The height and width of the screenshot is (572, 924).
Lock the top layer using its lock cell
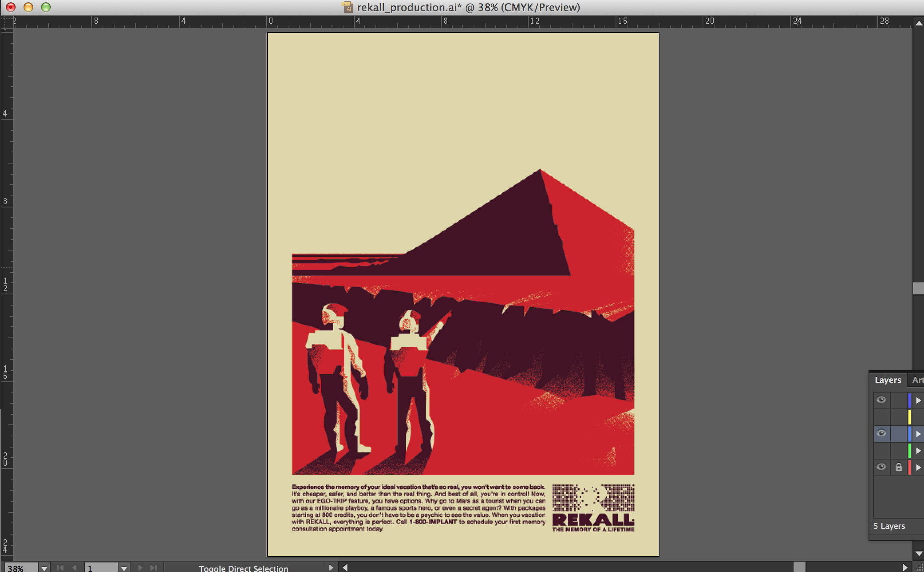(x=898, y=400)
